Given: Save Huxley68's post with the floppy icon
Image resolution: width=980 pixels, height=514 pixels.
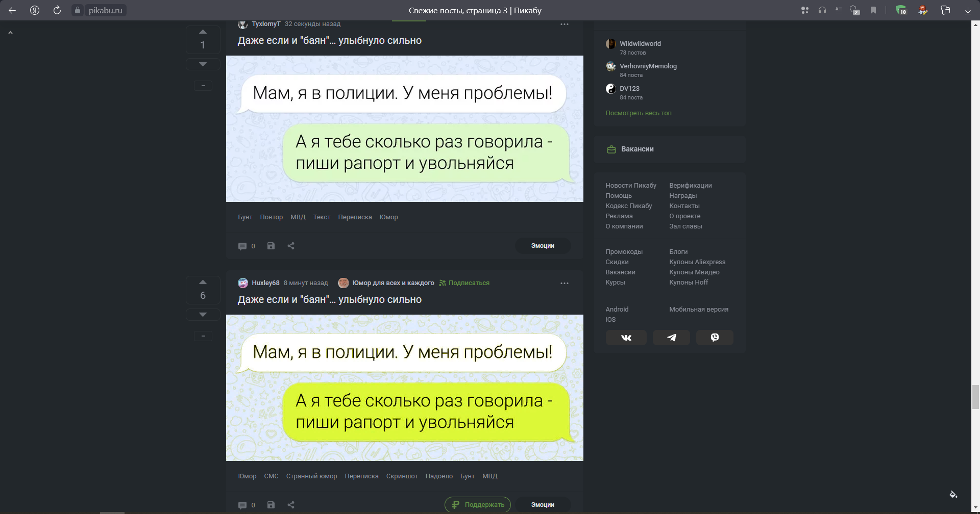Looking at the screenshot, I should pos(271,505).
